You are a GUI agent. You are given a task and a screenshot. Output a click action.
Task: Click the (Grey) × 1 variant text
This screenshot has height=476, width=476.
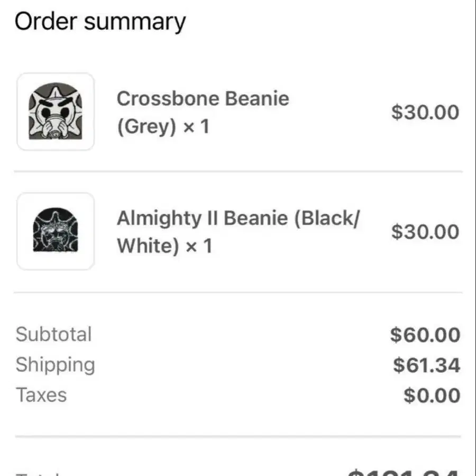tap(163, 127)
